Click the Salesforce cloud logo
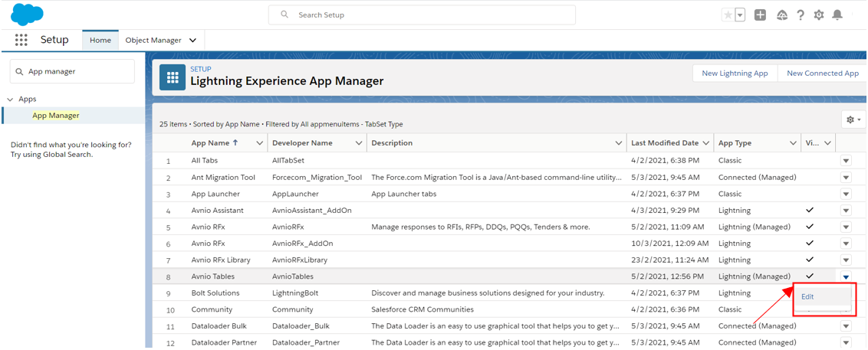 point(27,15)
